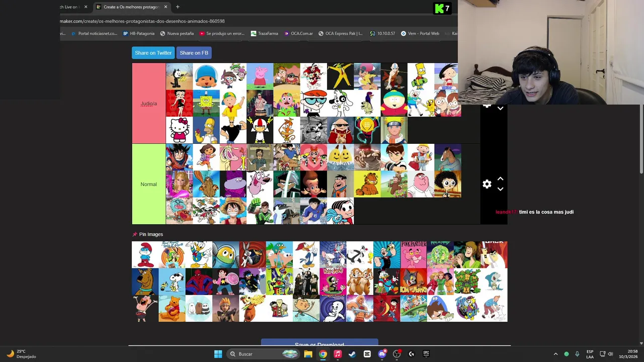Select the Pink Panther image
Viewport: 644px width, 362px height.
pos(414,254)
